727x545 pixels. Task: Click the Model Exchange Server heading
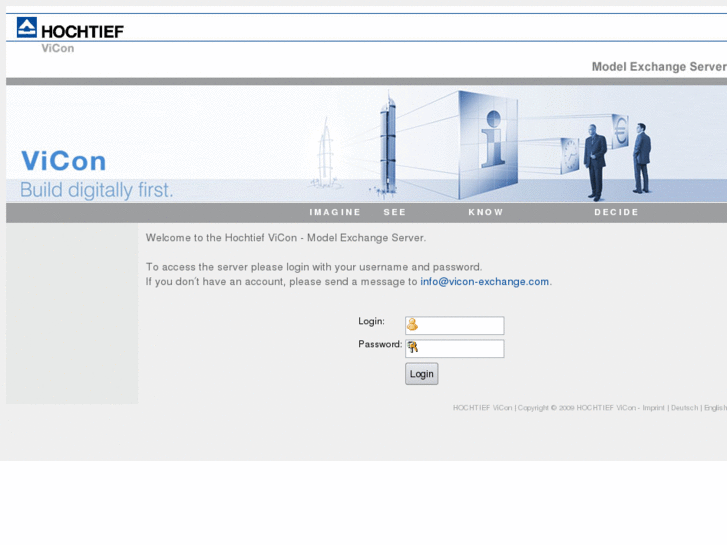pyautogui.click(x=659, y=67)
